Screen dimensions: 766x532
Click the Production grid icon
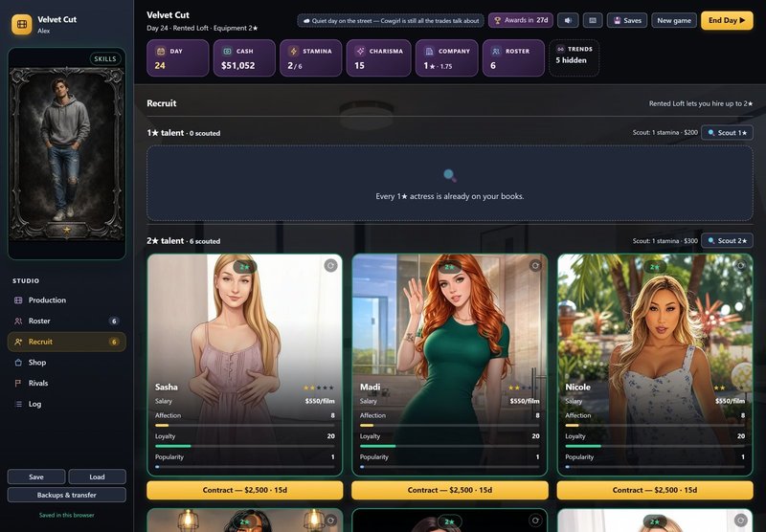(18, 300)
